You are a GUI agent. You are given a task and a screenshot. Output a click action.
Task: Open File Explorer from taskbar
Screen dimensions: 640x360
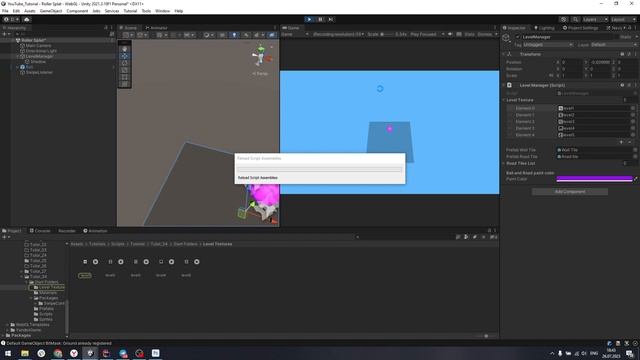[x=25, y=353]
